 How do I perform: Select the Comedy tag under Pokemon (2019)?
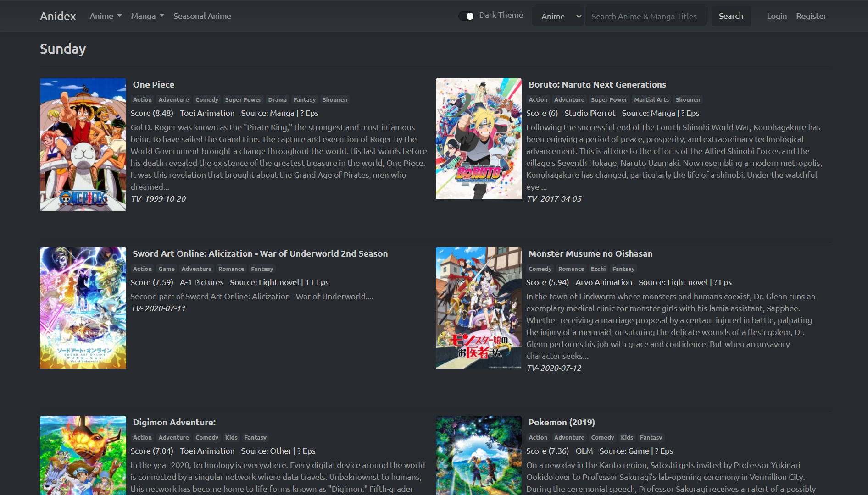pyautogui.click(x=602, y=437)
